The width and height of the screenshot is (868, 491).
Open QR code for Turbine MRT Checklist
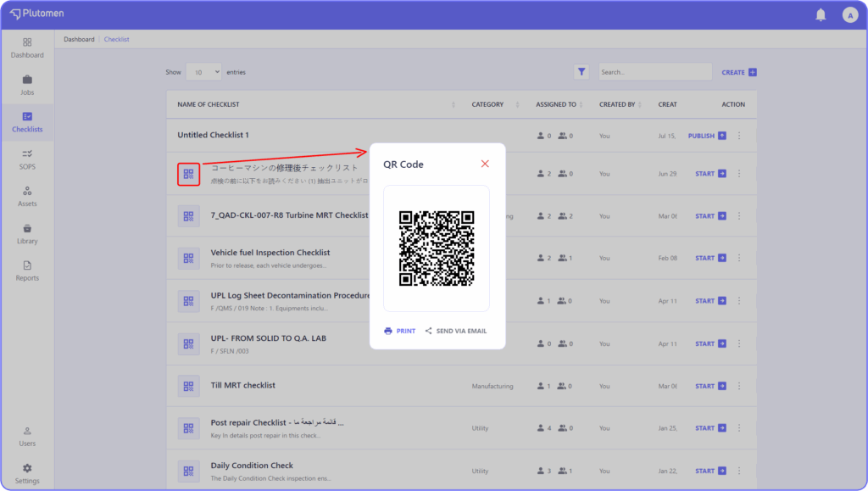click(x=189, y=216)
